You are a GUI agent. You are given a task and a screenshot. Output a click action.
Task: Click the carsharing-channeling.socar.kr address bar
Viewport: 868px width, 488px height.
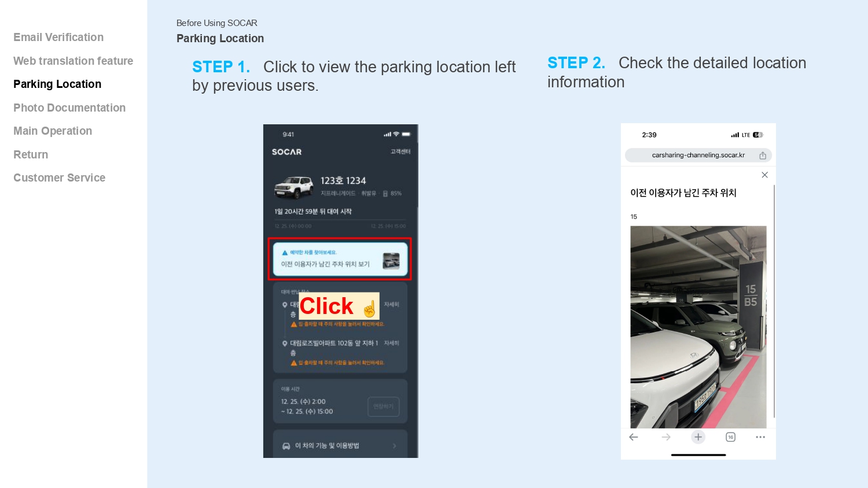pyautogui.click(x=698, y=155)
